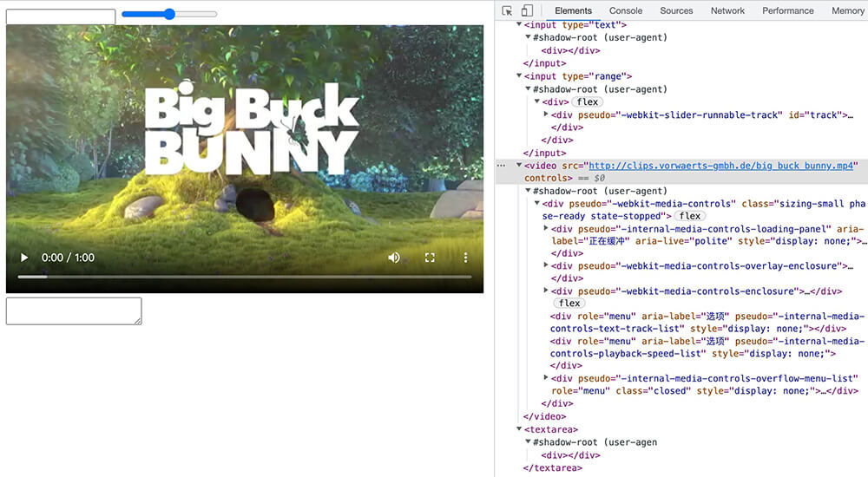Click the flex badge under range input div
Viewport: 868px width, 477px height.
pos(588,101)
